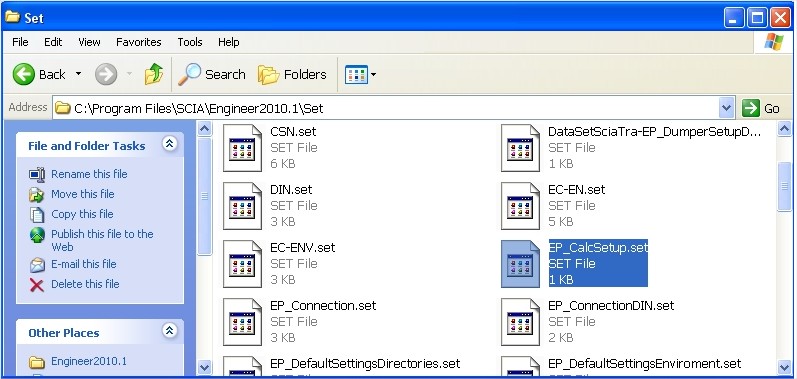Viewport: 797px width, 379px height.
Task: Click the task pane scrollbar thumb
Action: tap(204, 196)
